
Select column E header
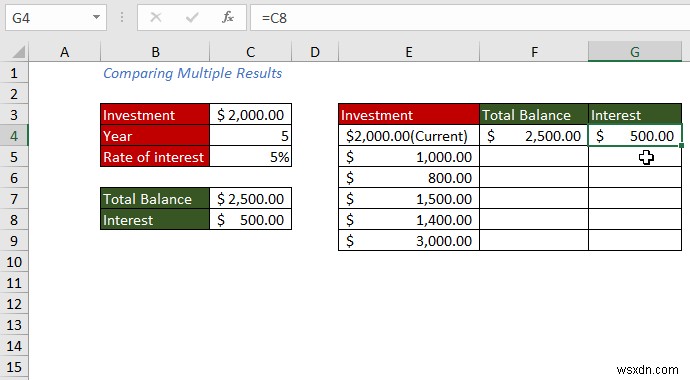point(409,52)
